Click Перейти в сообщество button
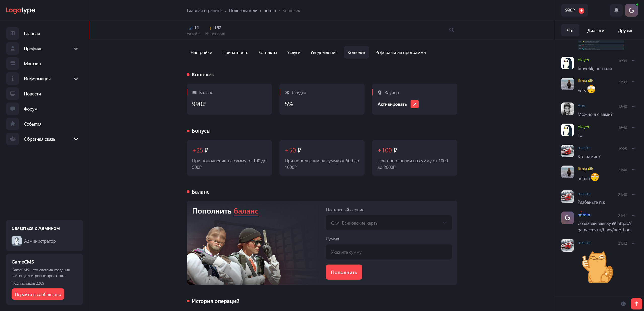 (38, 294)
